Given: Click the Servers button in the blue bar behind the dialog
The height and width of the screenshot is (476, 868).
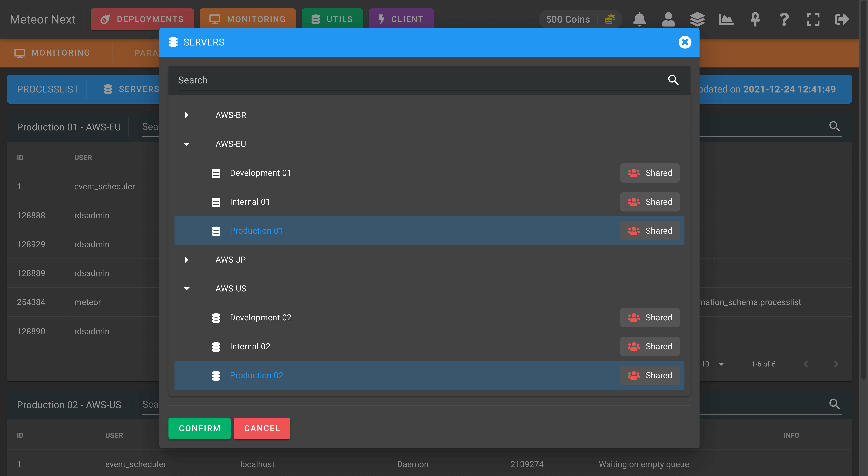Looking at the screenshot, I should (x=131, y=89).
